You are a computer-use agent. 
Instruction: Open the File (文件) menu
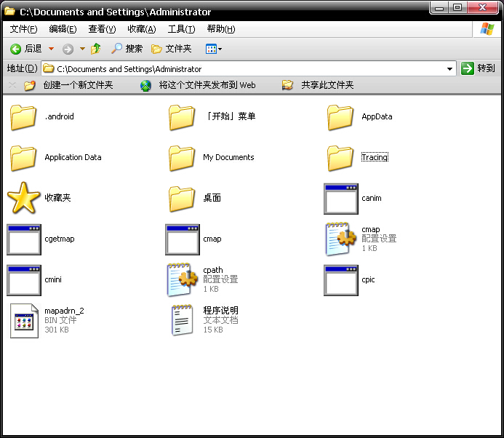(23, 29)
